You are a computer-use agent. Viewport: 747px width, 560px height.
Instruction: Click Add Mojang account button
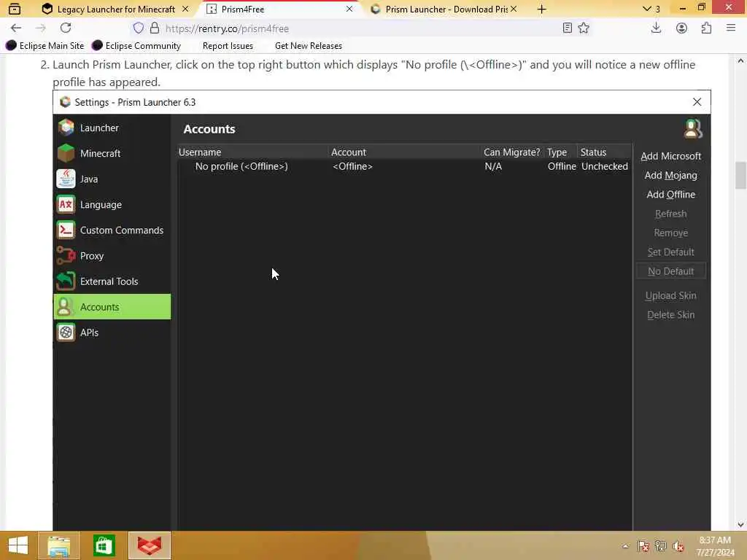click(671, 175)
